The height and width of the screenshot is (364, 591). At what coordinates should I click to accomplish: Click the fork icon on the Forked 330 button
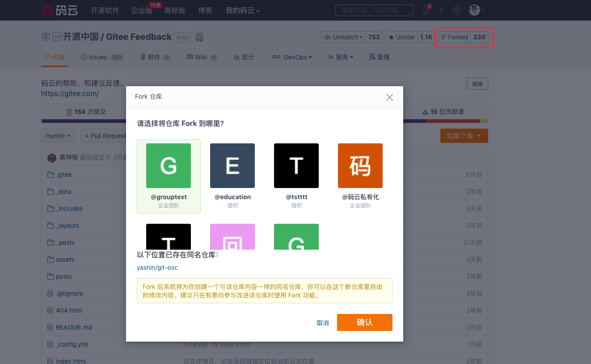[443, 37]
